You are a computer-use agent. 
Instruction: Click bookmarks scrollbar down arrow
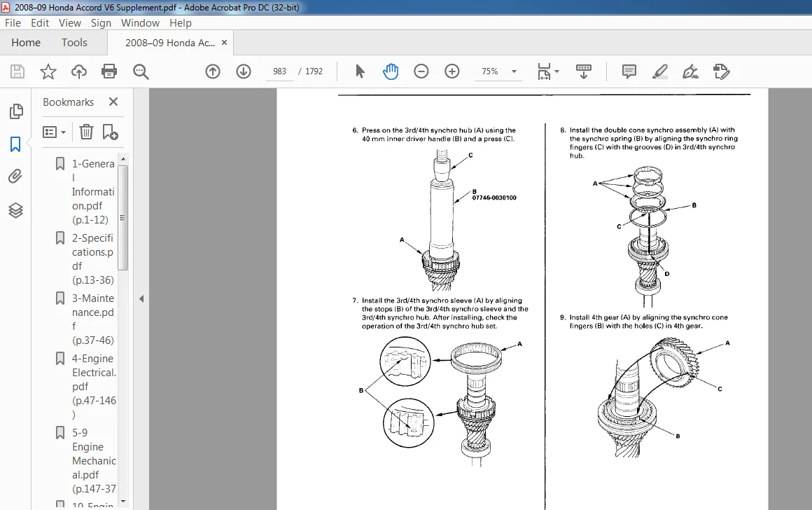pos(122,501)
